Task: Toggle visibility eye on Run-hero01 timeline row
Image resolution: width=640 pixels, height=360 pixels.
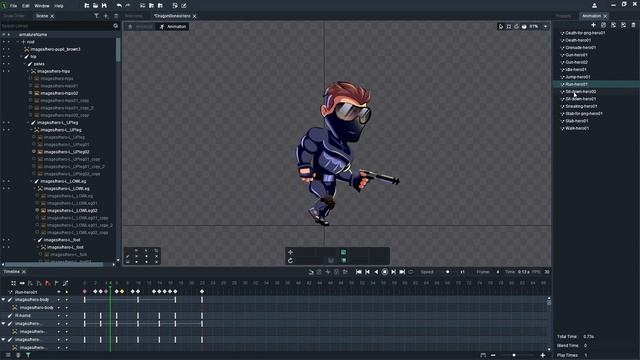Action: coord(58,292)
